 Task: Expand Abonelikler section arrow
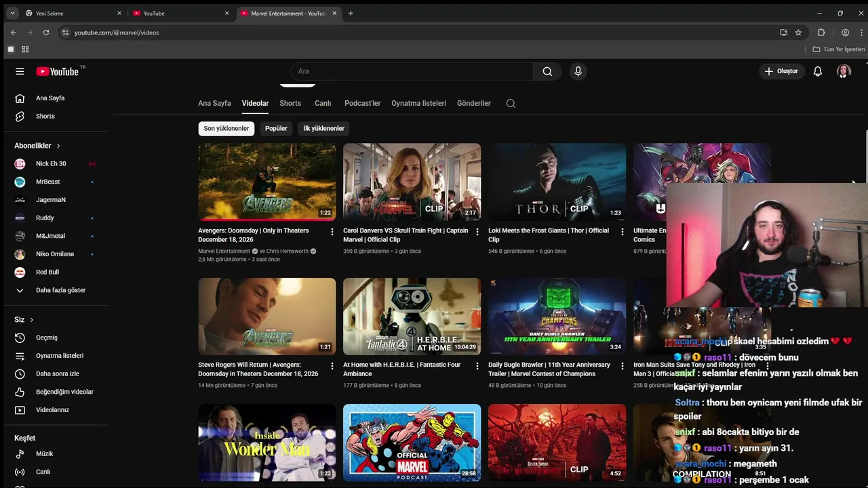58,146
